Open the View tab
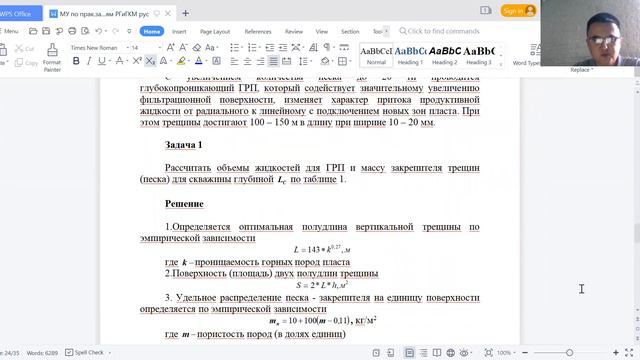 (x=322, y=31)
